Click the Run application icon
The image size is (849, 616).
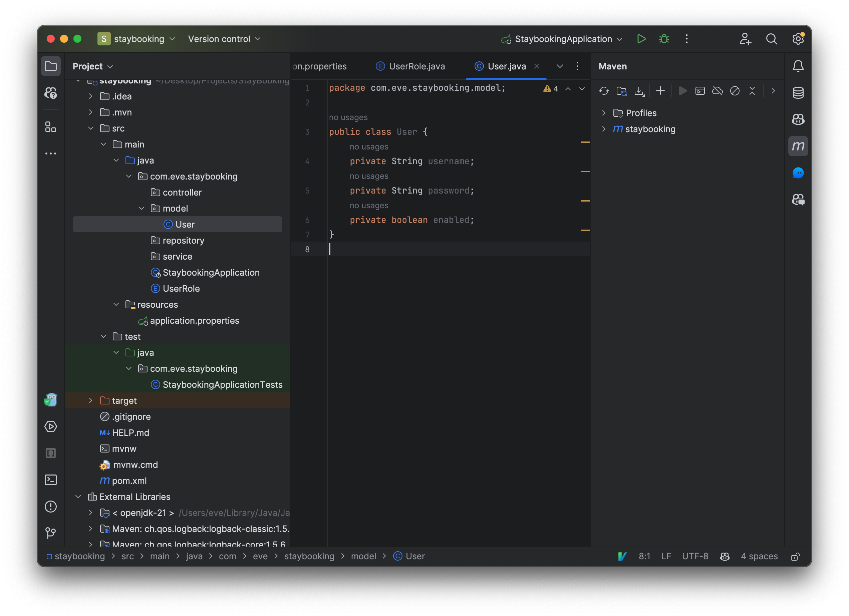pos(642,38)
